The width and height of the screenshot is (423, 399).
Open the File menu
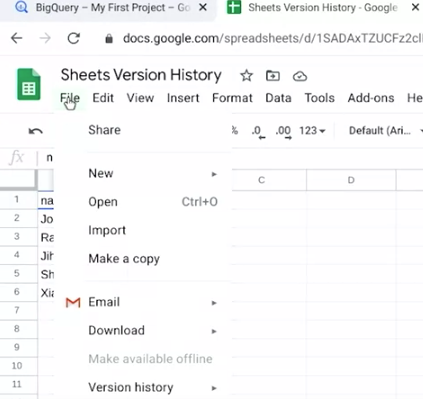70,98
